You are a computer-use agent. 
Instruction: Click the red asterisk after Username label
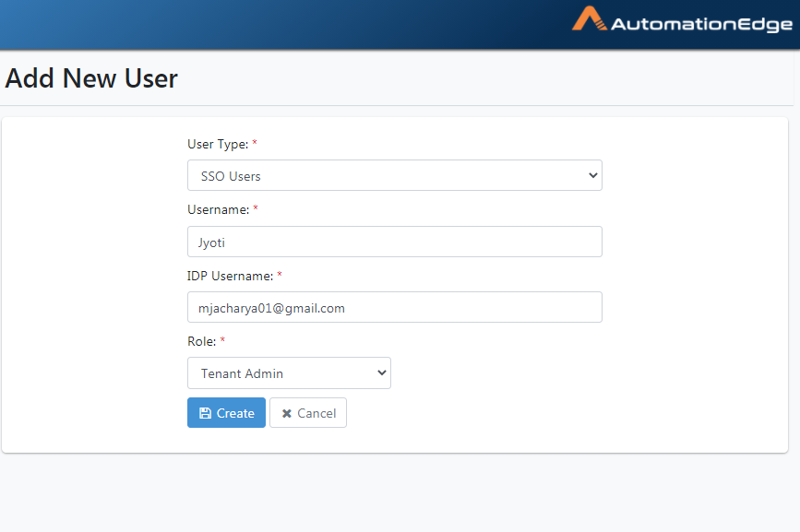256,208
